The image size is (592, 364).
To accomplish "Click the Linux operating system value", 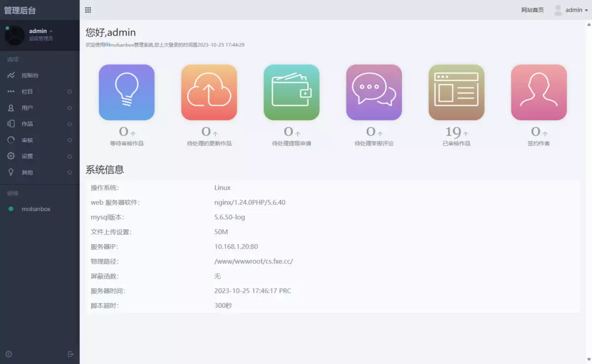I will tap(222, 188).
